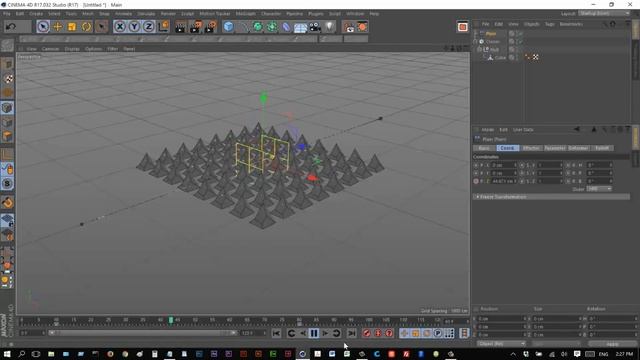
Task: Click the Make Editable icon in the left palette
Action: 7,45
